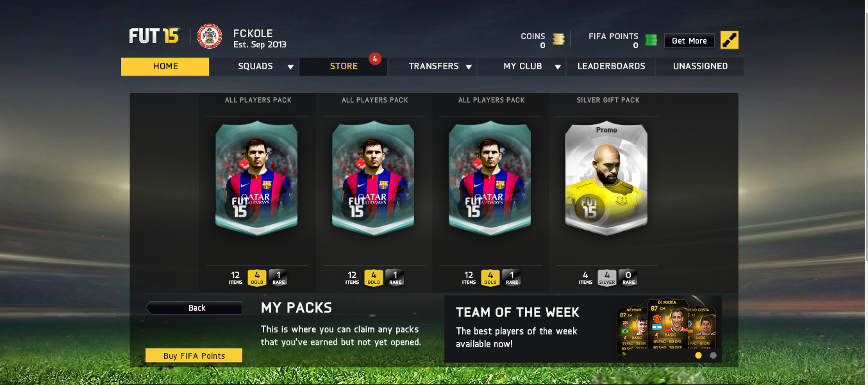Select the first carousel dot indicator
The width and height of the screenshot is (868, 385).
point(698,355)
